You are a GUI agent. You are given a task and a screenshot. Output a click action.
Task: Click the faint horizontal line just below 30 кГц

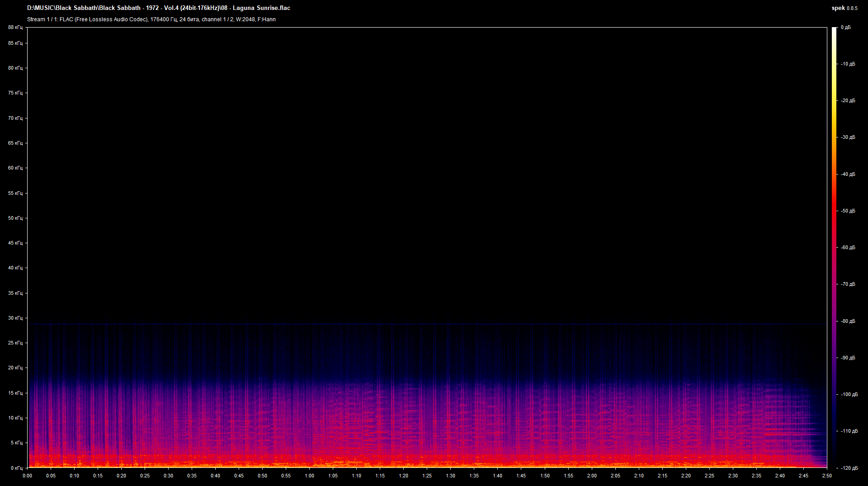pos(427,324)
